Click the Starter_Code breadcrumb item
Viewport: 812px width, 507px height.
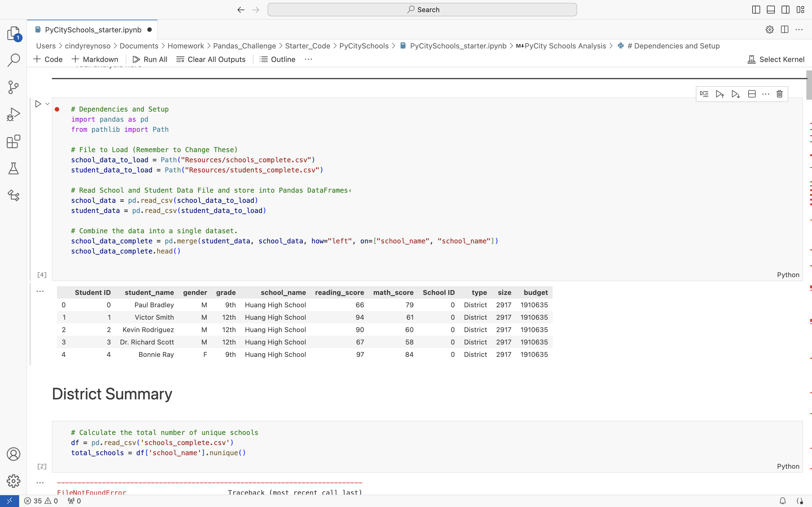(307, 46)
